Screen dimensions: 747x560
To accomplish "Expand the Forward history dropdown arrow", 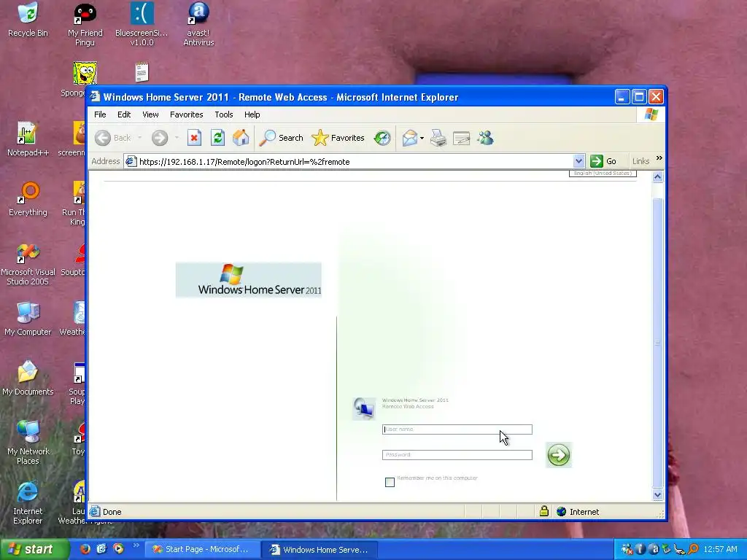I will pos(177,138).
